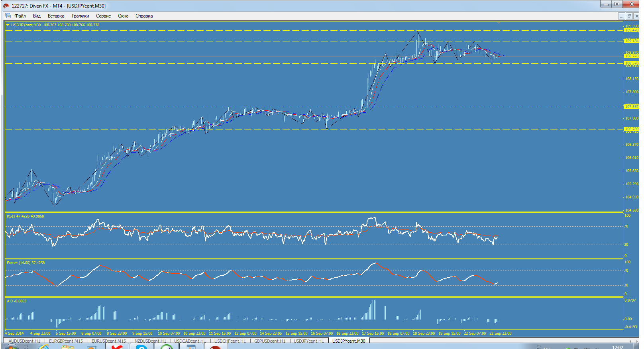Click the 104.580 value on price scale
Viewport: 644px width, 349px height.
(x=632, y=210)
